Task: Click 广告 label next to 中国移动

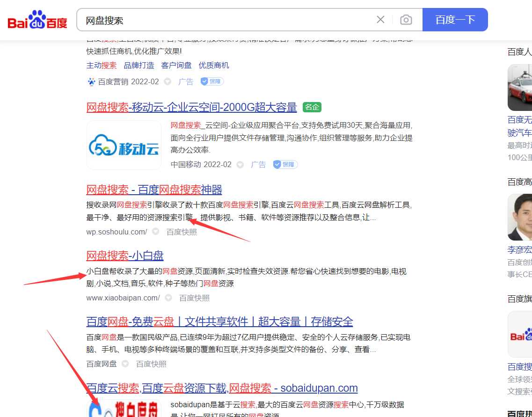Action: click(258, 165)
